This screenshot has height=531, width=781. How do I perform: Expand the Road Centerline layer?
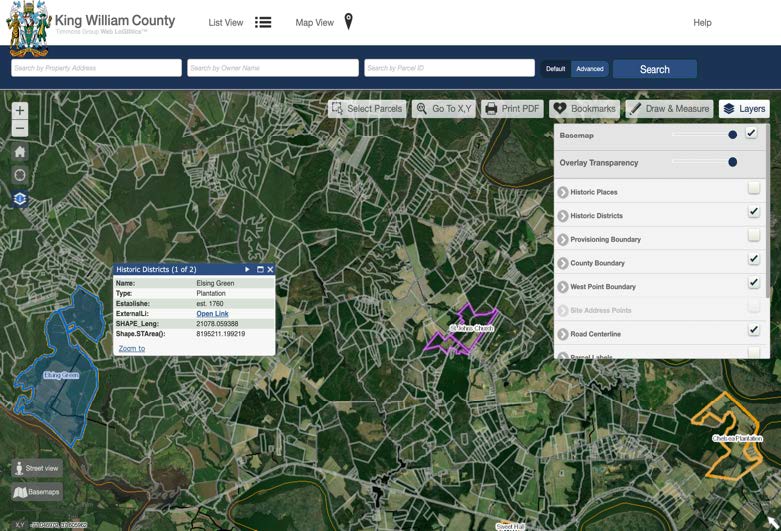coord(563,334)
